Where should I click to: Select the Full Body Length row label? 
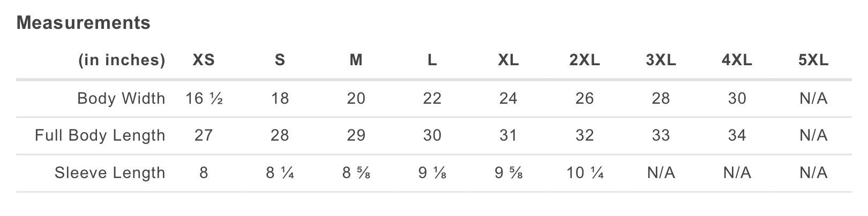point(100,135)
